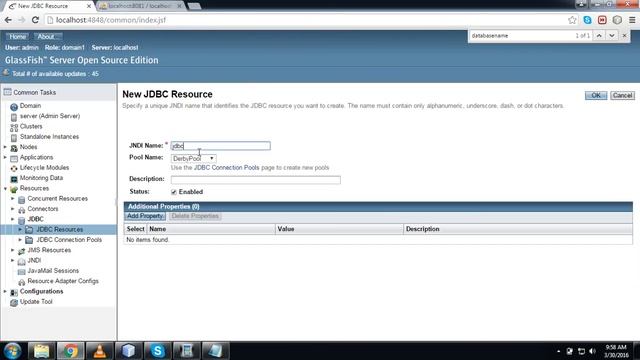Image resolution: width=640 pixels, height=360 pixels.
Task: Click the Name column header
Action: [x=211, y=229]
